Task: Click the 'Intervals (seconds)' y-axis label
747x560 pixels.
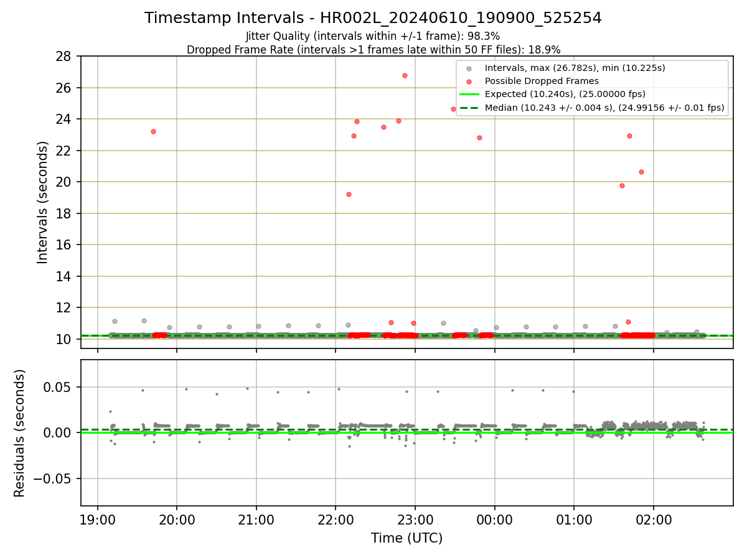Action: (43, 202)
